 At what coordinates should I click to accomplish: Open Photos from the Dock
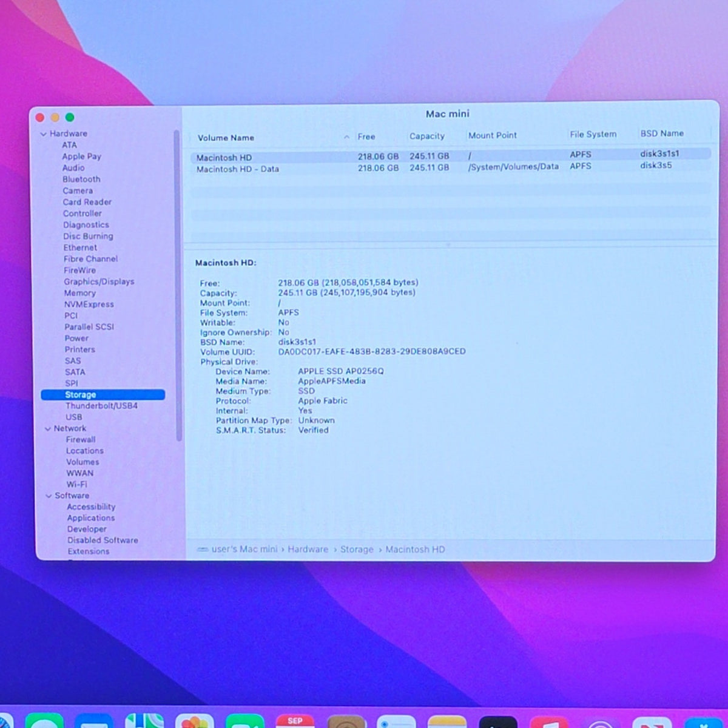194,721
